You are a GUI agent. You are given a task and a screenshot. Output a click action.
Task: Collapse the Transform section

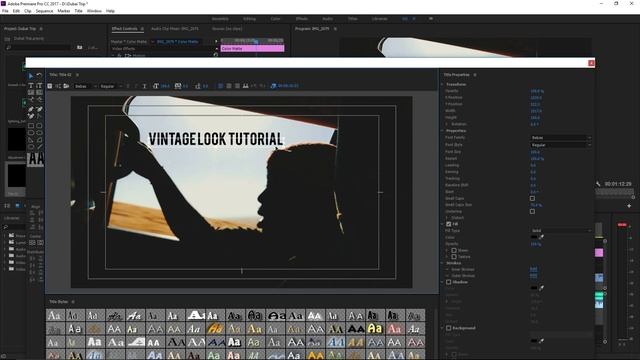point(442,84)
